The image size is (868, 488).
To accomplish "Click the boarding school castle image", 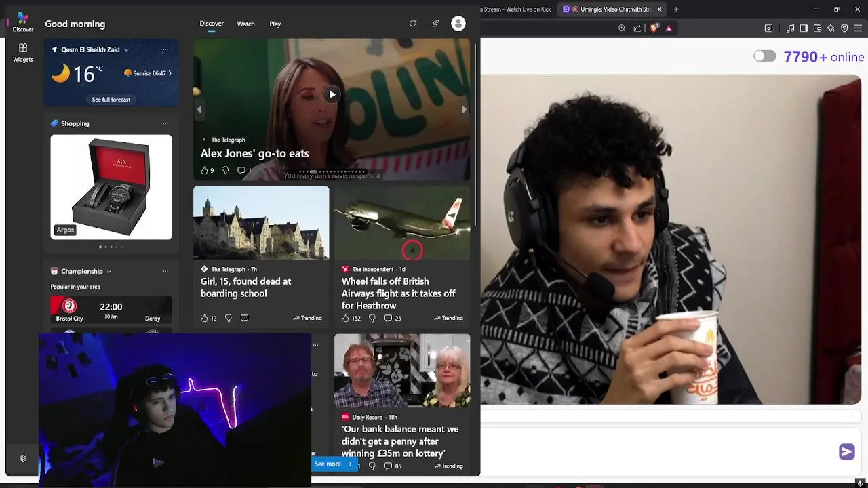I will point(261,223).
